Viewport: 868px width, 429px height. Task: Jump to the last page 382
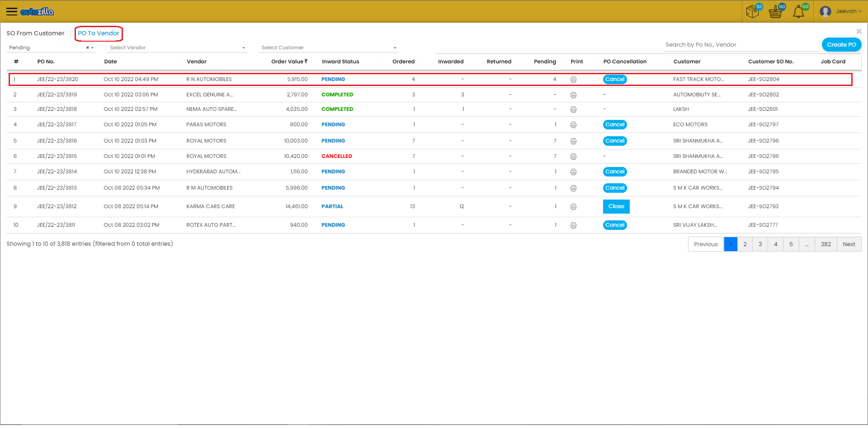[826, 244]
